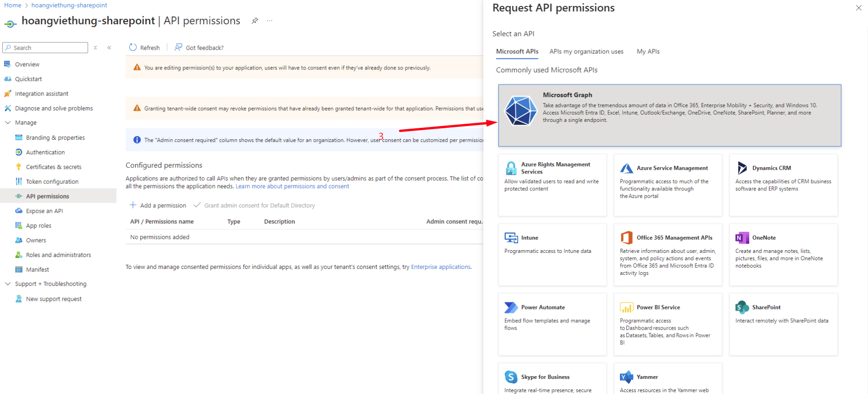Image resolution: width=868 pixels, height=394 pixels.
Task: Click the Type column header
Action: click(x=234, y=221)
